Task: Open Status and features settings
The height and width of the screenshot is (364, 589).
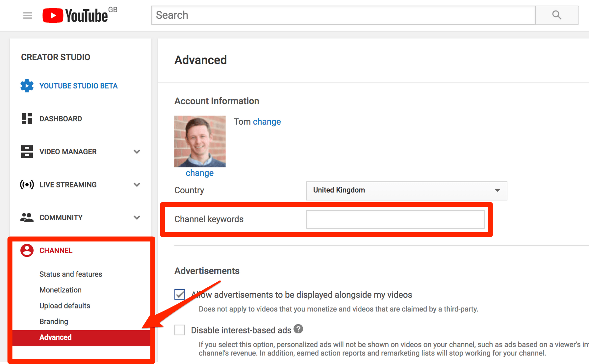Action: pyautogui.click(x=70, y=274)
